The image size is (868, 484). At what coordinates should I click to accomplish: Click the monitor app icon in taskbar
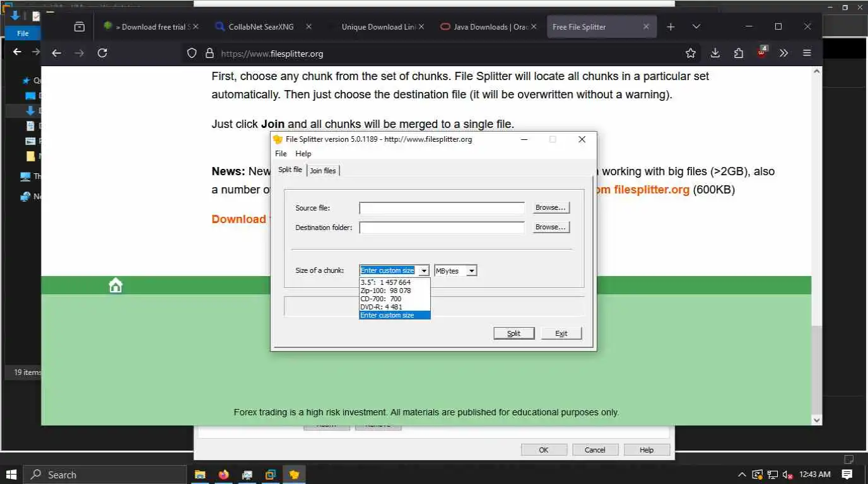tap(247, 475)
